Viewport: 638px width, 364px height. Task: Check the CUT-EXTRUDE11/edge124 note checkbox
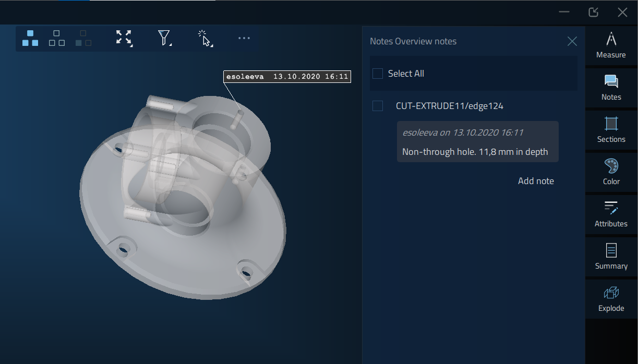(378, 106)
